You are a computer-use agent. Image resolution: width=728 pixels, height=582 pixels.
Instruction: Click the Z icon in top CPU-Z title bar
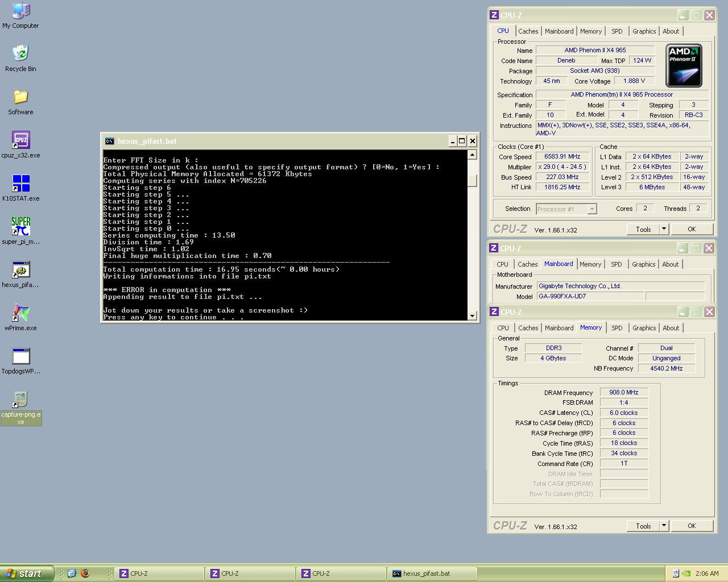pos(494,15)
